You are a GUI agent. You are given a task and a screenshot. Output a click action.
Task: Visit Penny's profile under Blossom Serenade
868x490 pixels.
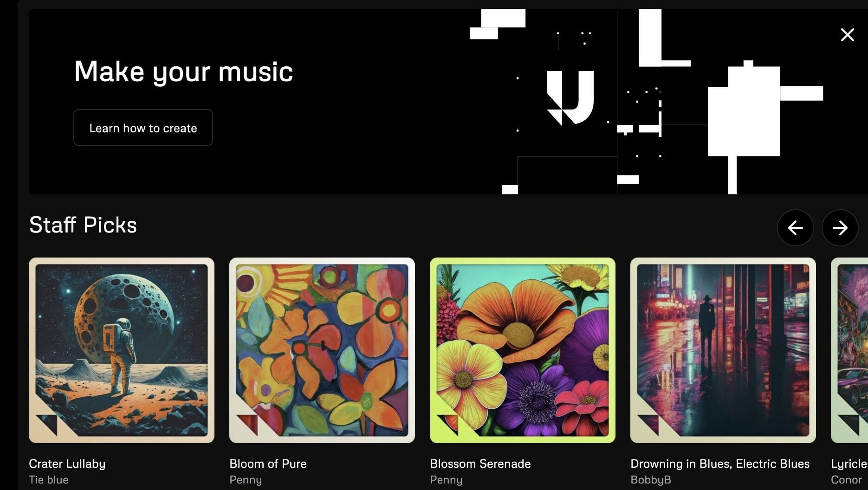tap(446, 480)
